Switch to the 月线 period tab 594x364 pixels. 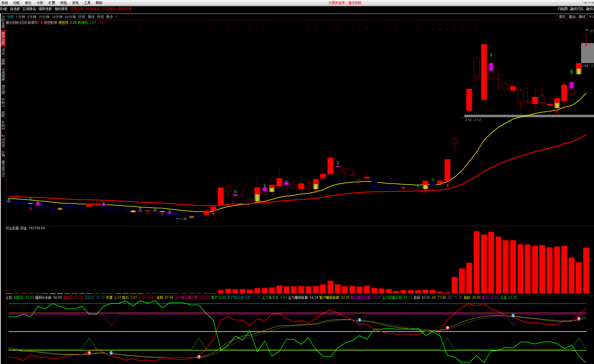point(101,17)
